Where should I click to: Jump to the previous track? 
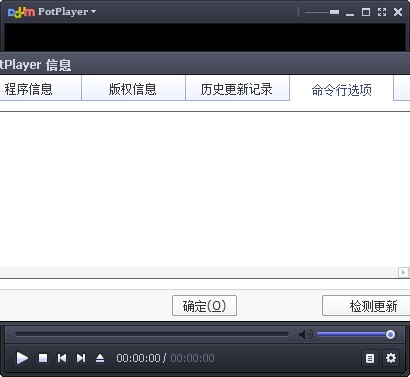[x=62, y=358]
